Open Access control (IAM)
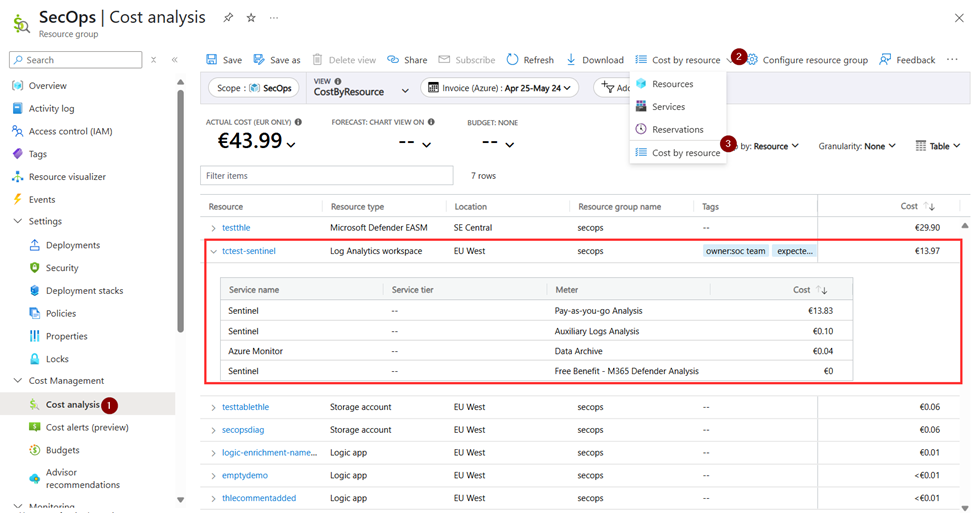This screenshot has height=513, width=975. 70,131
